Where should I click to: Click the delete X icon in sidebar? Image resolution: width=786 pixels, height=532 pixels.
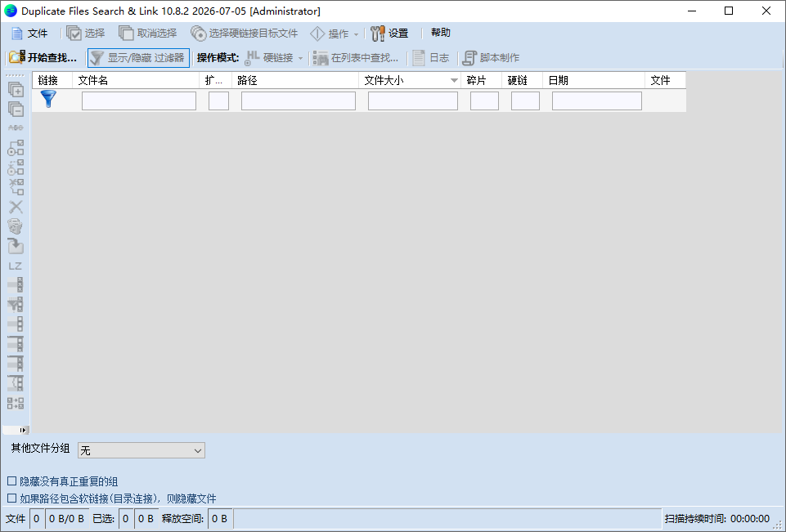[16, 207]
